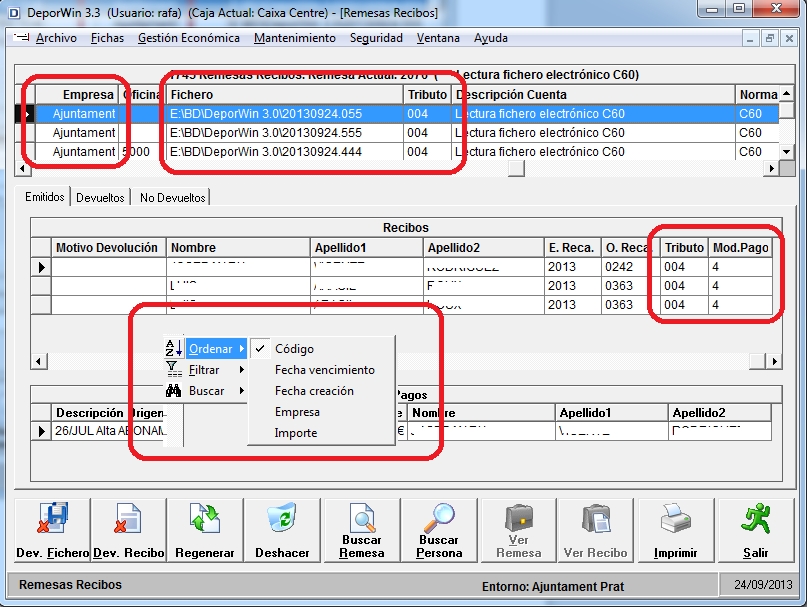Click the Fichero column header
The image size is (810, 610).
pos(285,95)
